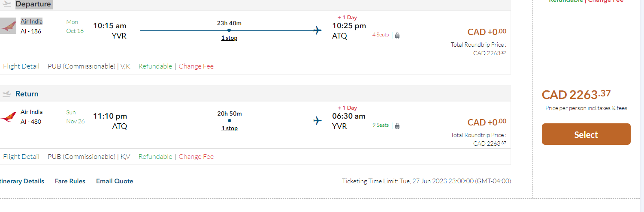Click the baggage icon beside 4 Seats
Screen dimensions: 644x212
[x=397, y=36]
